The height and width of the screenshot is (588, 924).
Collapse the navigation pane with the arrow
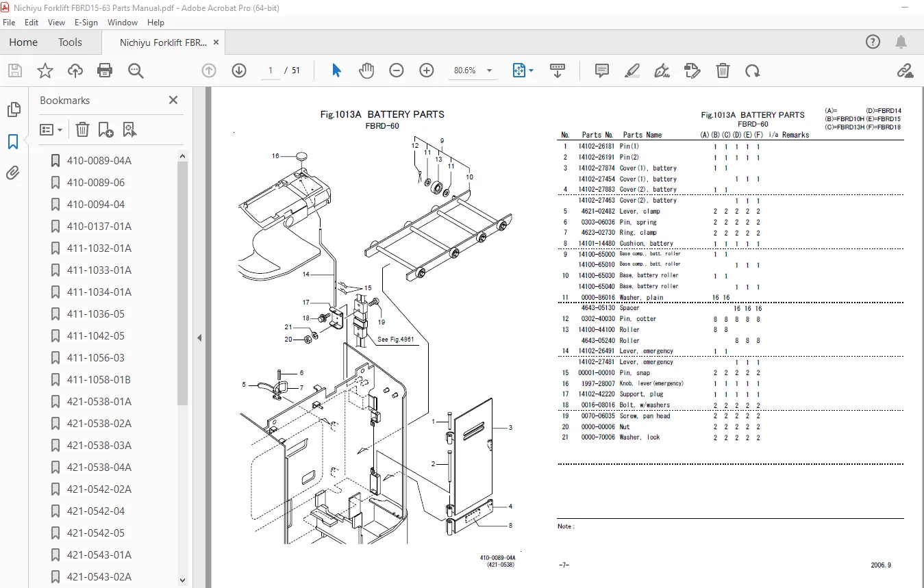click(199, 337)
